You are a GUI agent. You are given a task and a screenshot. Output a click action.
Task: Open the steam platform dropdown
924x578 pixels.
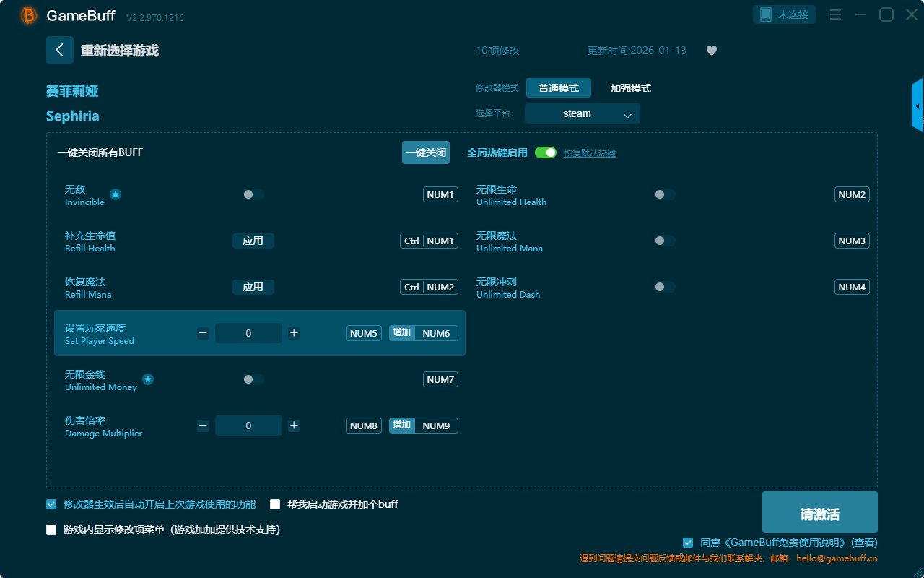[x=582, y=113]
